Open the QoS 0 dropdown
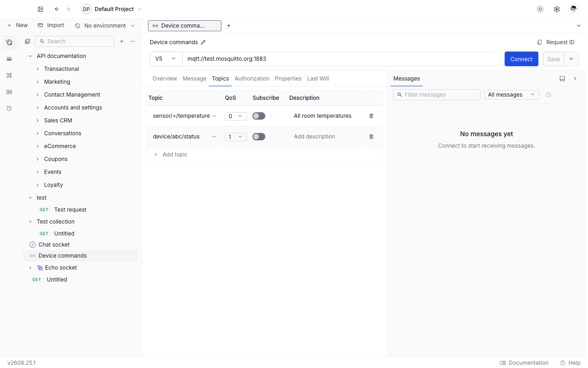The height and width of the screenshot is (368, 588). click(236, 116)
